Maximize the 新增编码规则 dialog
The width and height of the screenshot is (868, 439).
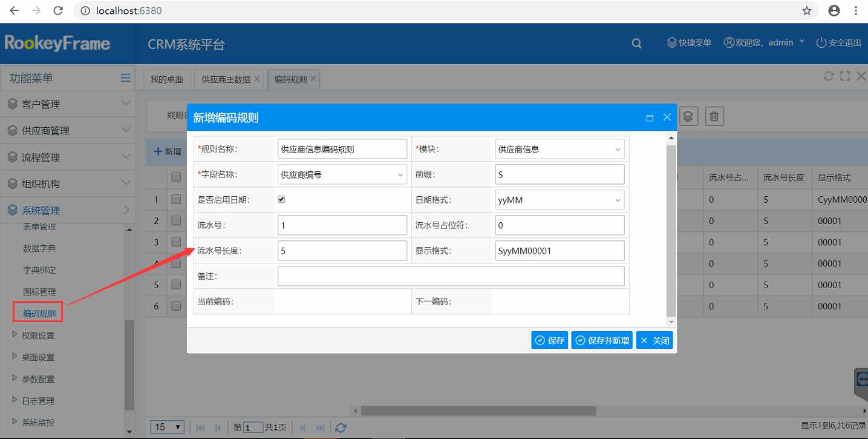click(650, 118)
